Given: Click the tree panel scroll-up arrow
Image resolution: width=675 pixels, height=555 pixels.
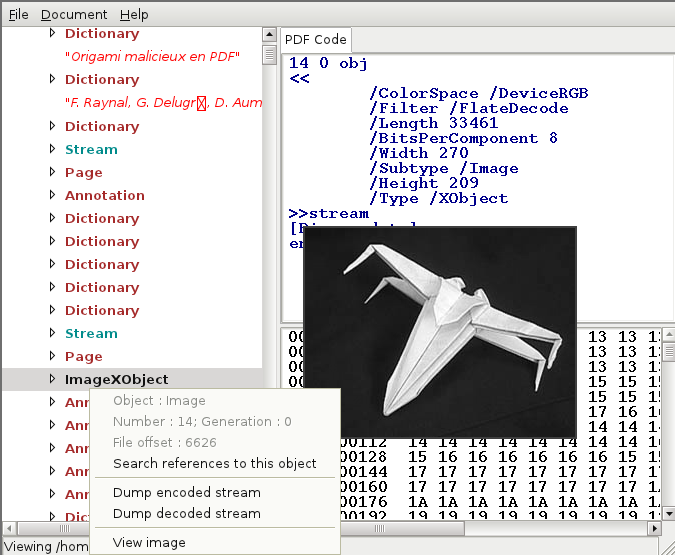Looking at the screenshot, I should [x=269, y=34].
